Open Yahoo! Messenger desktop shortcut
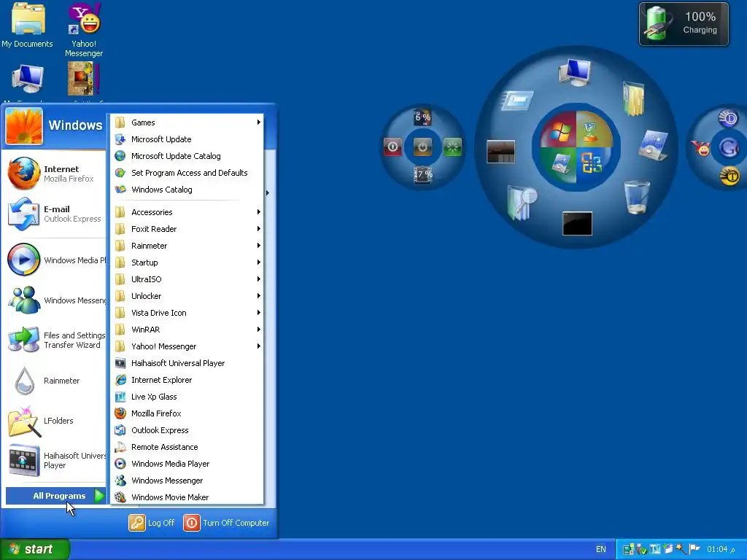The image size is (747, 560). pyautogui.click(x=84, y=29)
